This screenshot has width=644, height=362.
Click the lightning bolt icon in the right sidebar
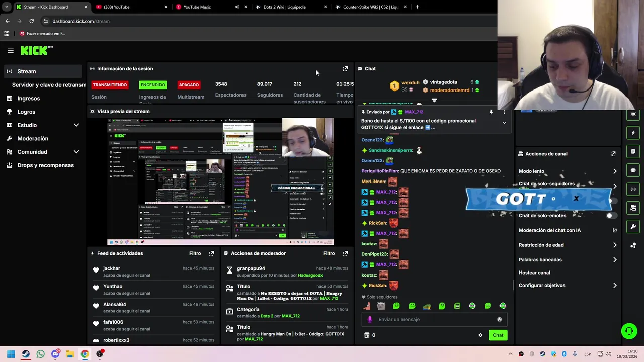(x=633, y=133)
